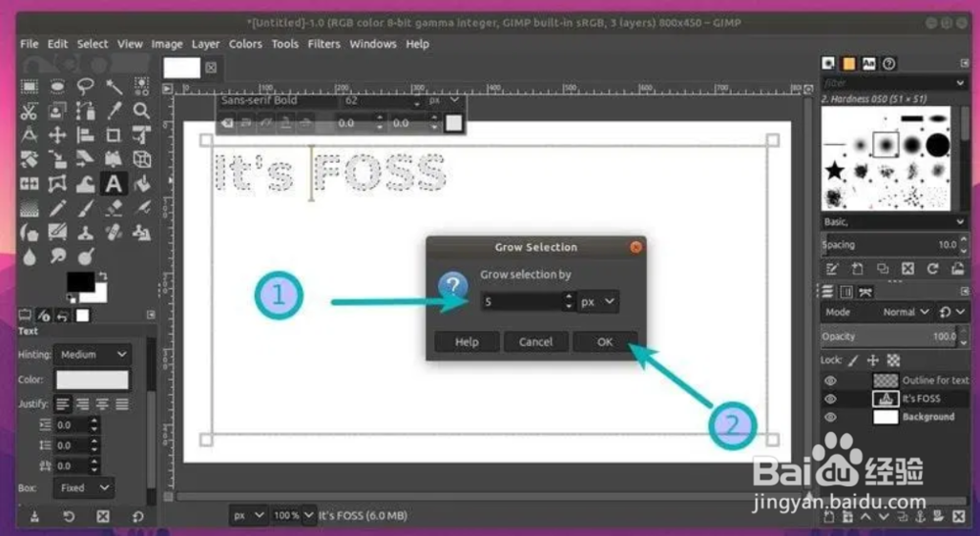Open the Windows menu

pos(373,44)
